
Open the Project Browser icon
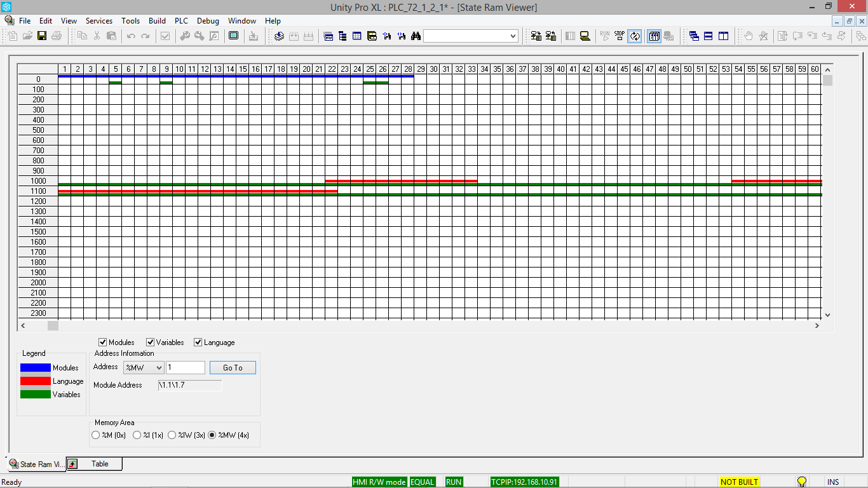[x=342, y=36]
